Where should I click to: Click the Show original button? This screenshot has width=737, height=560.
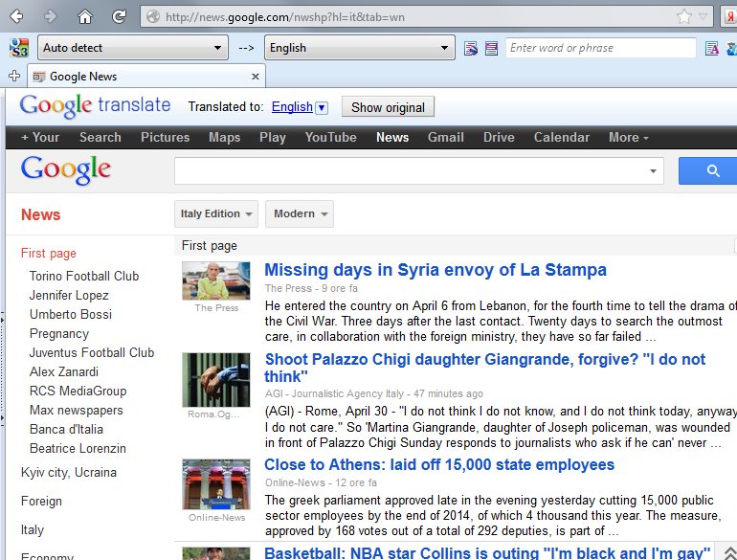pos(388,107)
